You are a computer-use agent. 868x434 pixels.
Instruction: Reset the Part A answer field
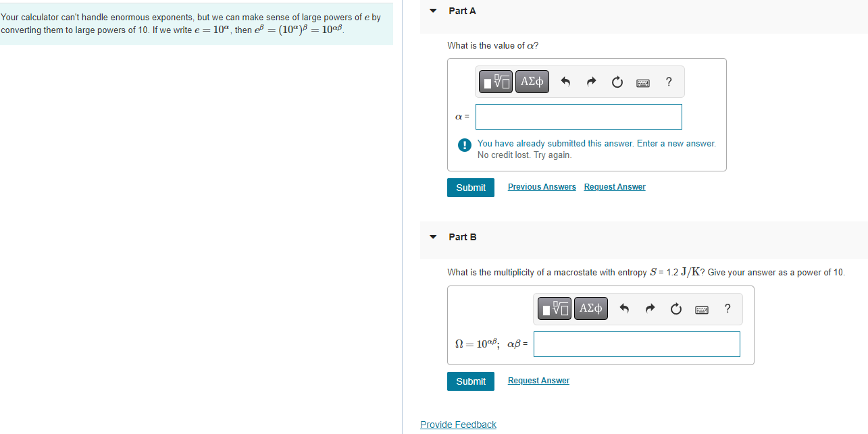[x=617, y=82]
